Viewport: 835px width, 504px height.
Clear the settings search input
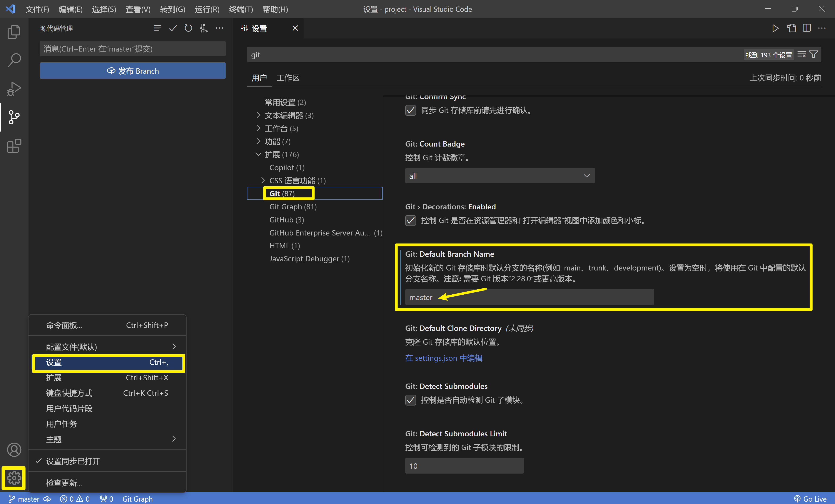coord(802,55)
